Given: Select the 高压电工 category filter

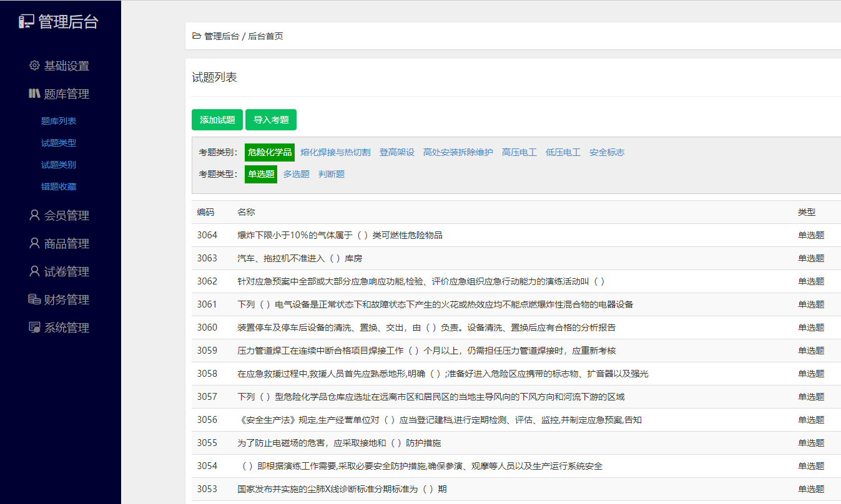Looking at the screenshot, I should [x=519, y=152].
